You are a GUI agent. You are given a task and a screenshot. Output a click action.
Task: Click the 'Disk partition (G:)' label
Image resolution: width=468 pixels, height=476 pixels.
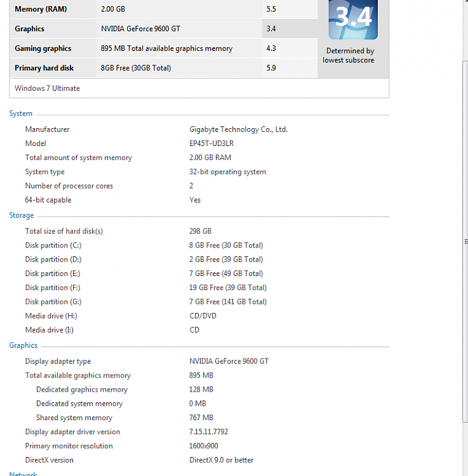[x=53, y=301]
